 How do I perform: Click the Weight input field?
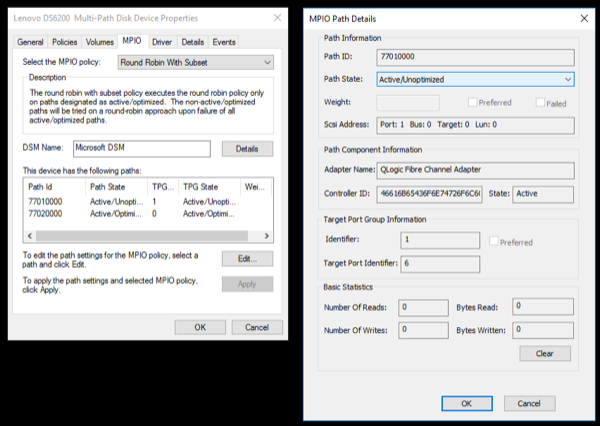coord(408,103)
